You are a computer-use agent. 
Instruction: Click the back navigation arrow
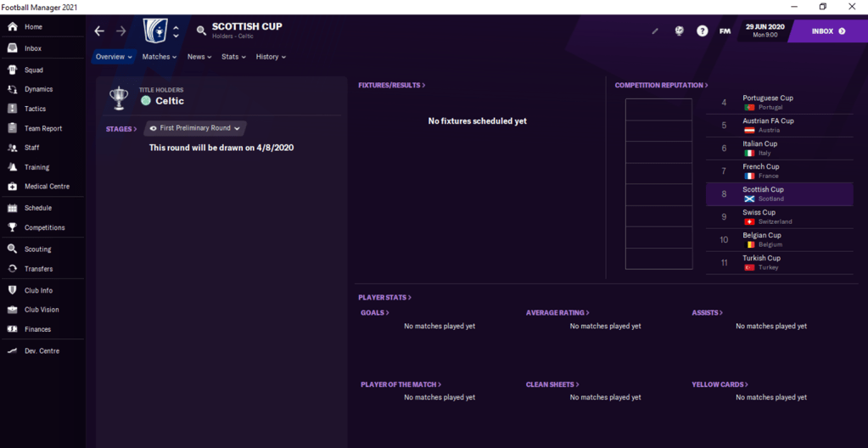pos(99,31)
